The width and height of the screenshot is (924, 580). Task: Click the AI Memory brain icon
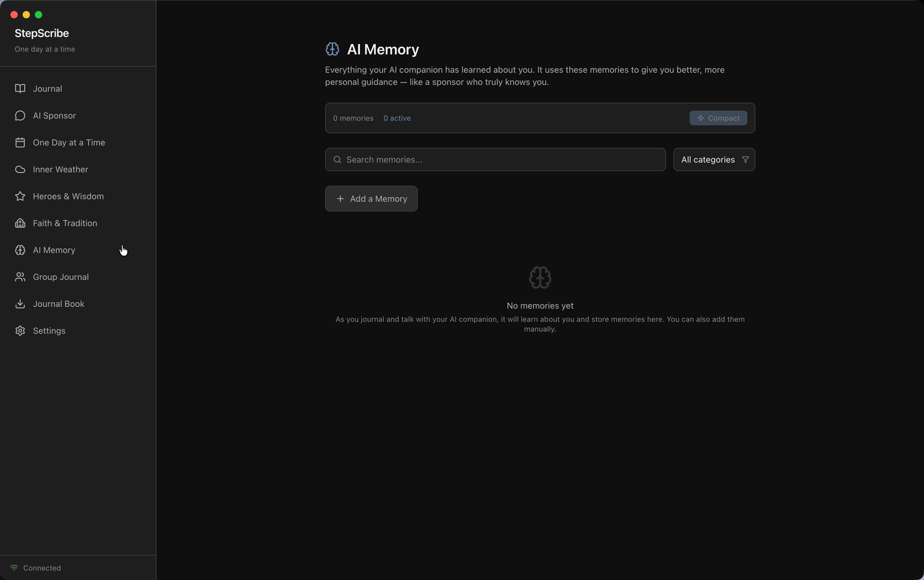(20, 250)
